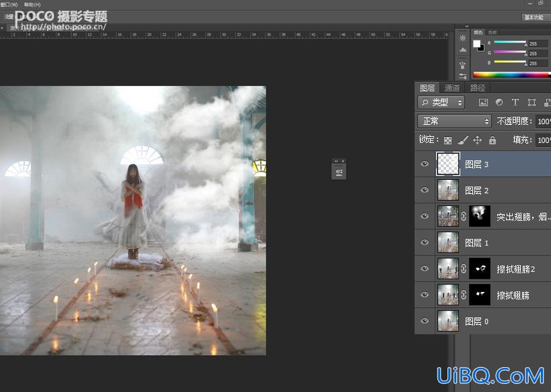Lock transparent pixels checkerboard icon
551x392 pixels.
click(448, 140)
